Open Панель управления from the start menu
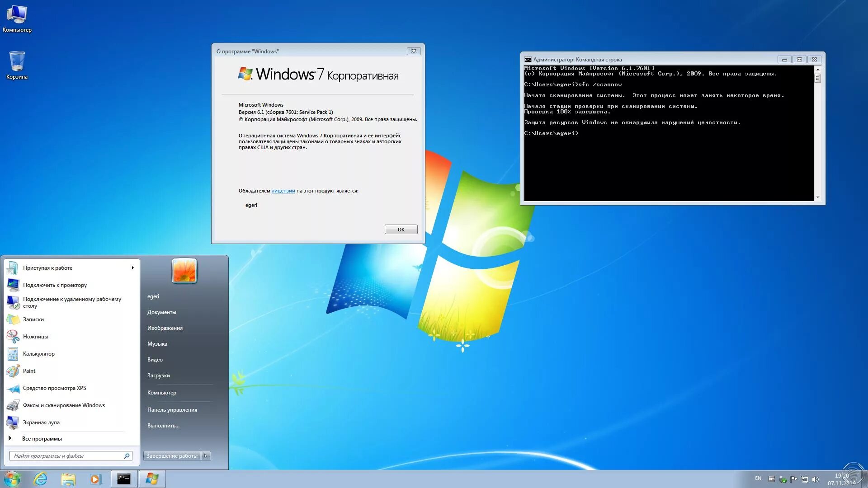This screenshot has width=868, height=488. coord(172,410)
